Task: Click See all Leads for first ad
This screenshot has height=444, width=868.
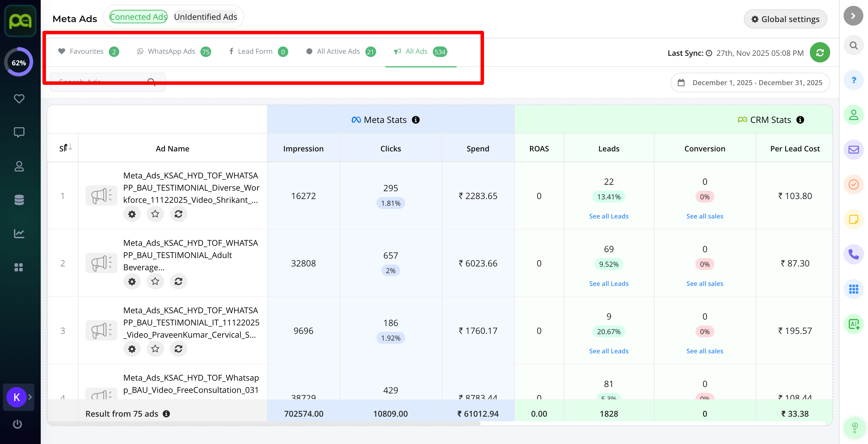Action: (609, 216)
